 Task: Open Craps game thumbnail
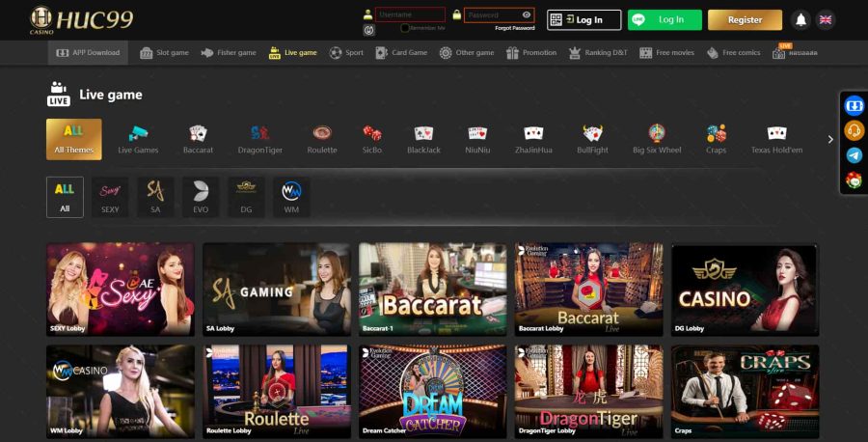(x=746, y=392)
